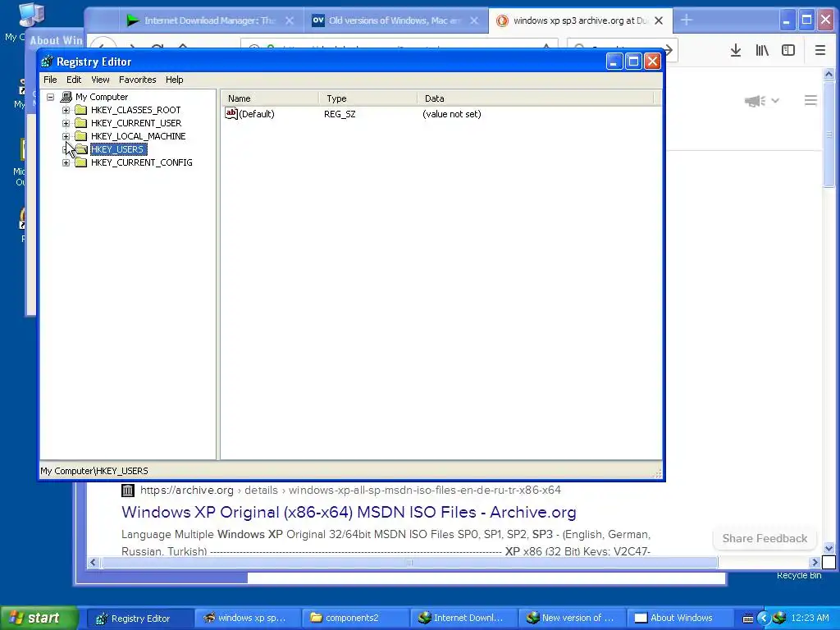Click the Registry Editor title bar icon

(x=47, y=62)
